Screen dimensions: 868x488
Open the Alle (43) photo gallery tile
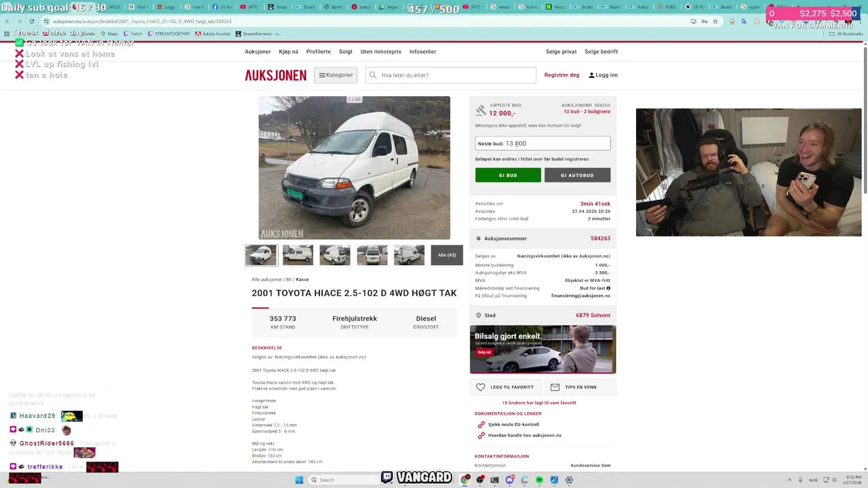point(447,255)
